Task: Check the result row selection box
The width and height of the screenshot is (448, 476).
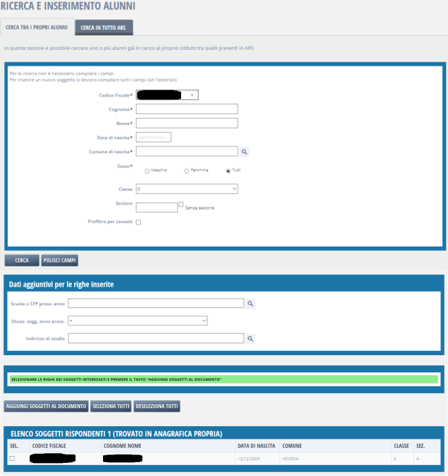Action: point(12,459)
